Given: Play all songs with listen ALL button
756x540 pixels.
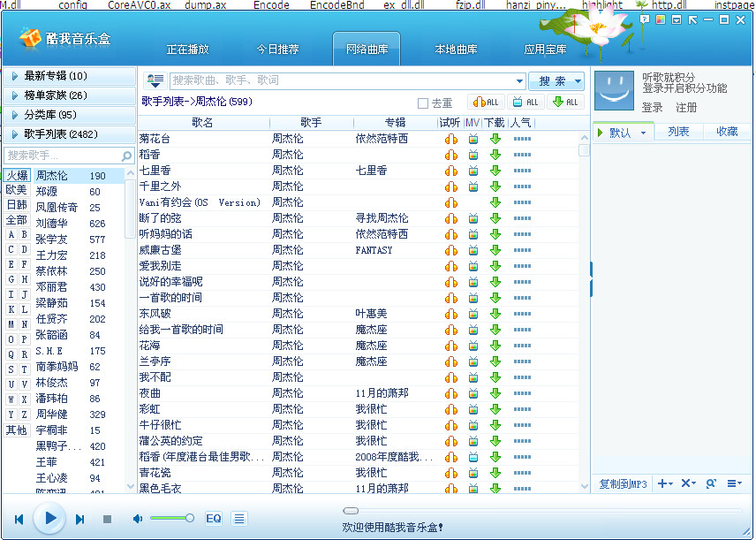Looking at the screenshot, I should coord(486,103).
